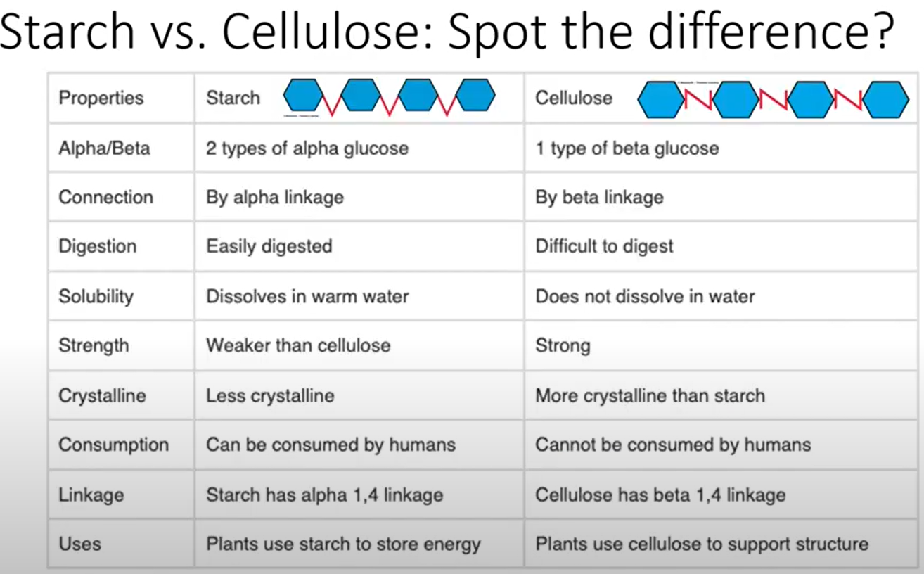Click the first red N linkage in Cellulose diagram
924x574 pixels.
[699, 100]
